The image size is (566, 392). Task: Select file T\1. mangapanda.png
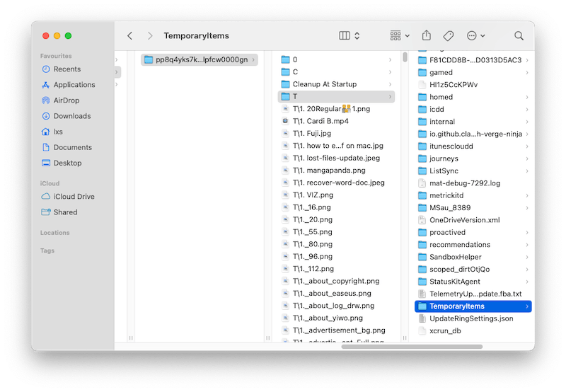click(x=337, y=171)
